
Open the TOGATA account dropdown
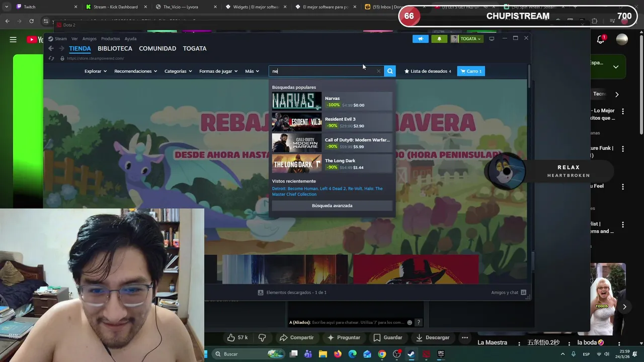[466, 39]
